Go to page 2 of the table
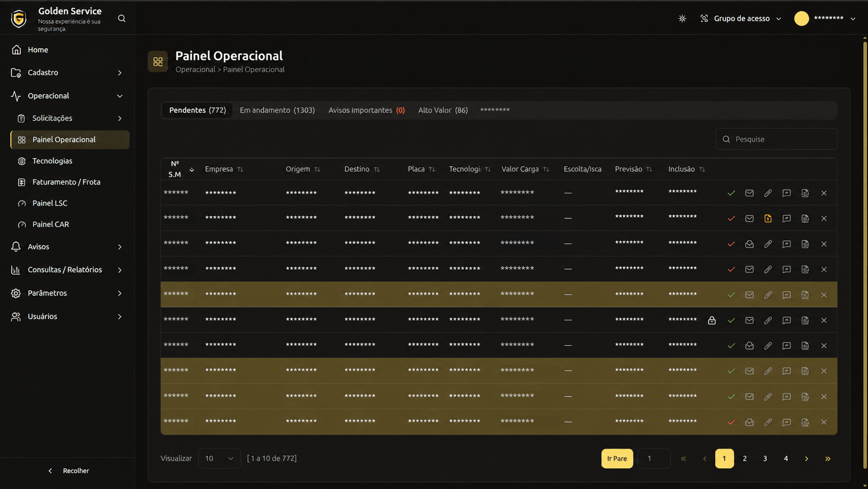 point(744,458)
